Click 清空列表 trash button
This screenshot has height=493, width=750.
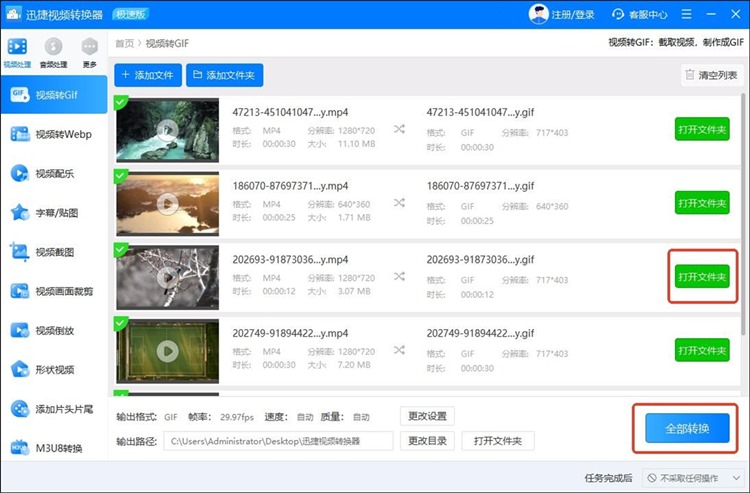click(712, 75)
